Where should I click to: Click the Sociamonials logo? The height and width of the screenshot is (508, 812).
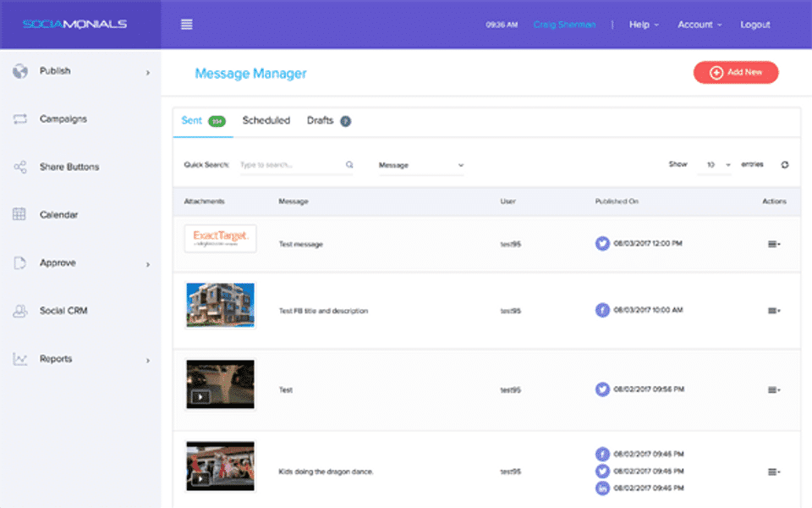coord(74,24)
